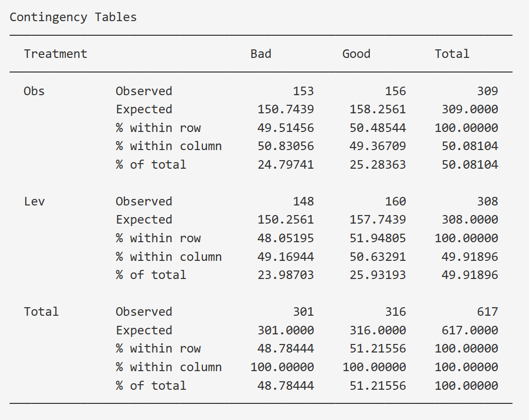The image size is (529, 420).
Task: Select the Total column header
Action: pos(452,54)
